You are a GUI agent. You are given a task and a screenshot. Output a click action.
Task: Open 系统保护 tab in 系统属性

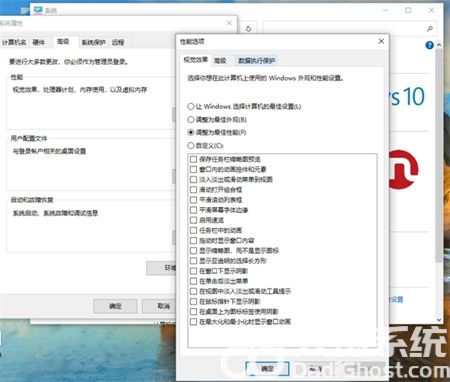click(x=94, y=42)
